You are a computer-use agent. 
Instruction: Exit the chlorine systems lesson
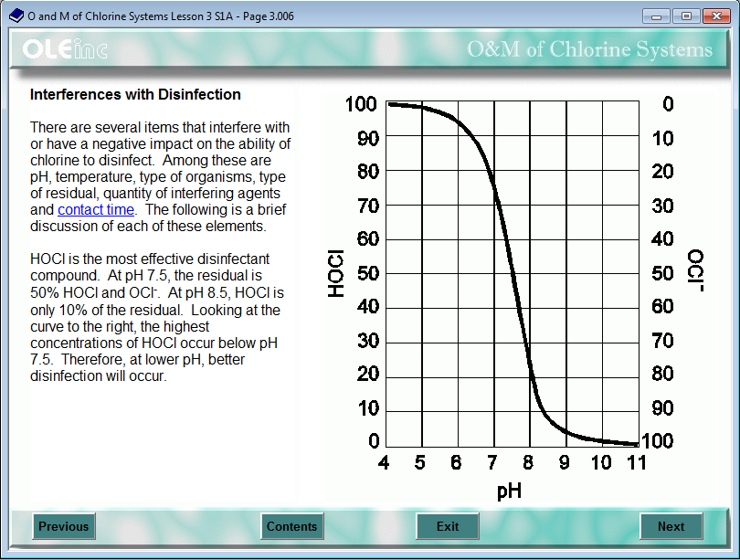point(447,526)
